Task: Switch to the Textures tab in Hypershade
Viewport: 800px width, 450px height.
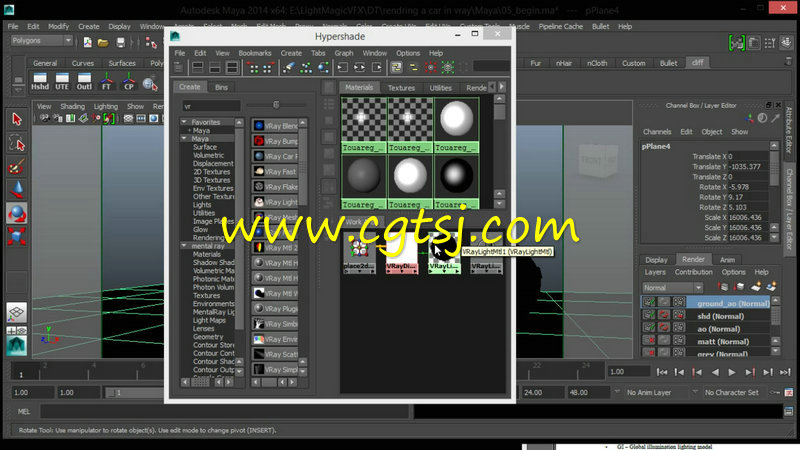Action: pos(401,88)
